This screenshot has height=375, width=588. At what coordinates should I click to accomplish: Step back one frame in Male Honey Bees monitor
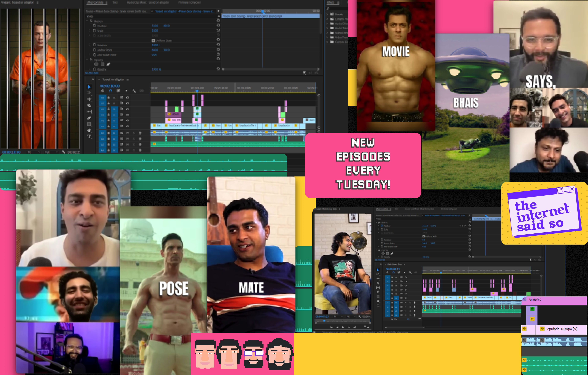click(337, 327)
